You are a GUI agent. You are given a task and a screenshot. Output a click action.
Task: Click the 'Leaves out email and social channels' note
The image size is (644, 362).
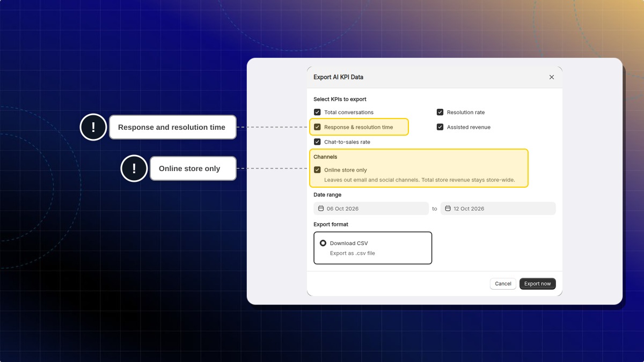420,180
